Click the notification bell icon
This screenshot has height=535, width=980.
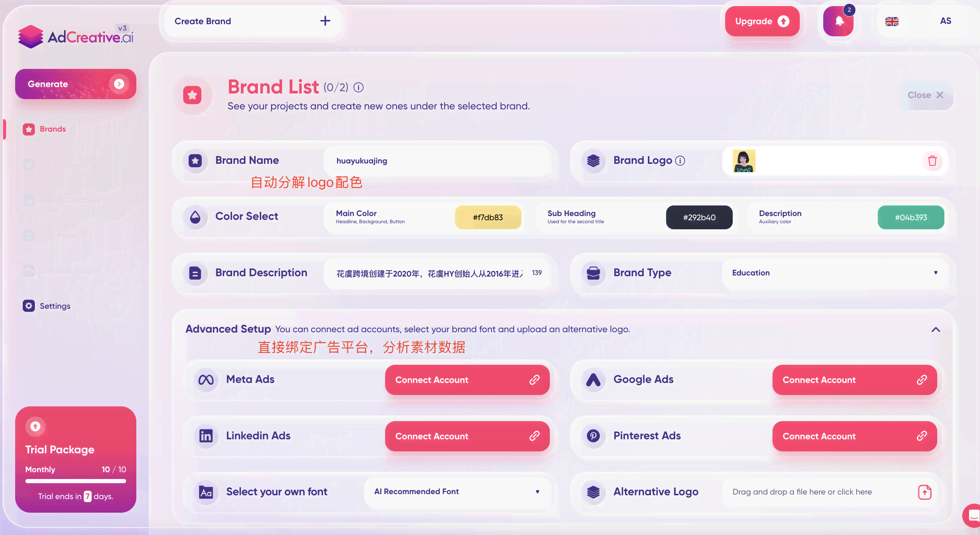(x=840, y=21)
